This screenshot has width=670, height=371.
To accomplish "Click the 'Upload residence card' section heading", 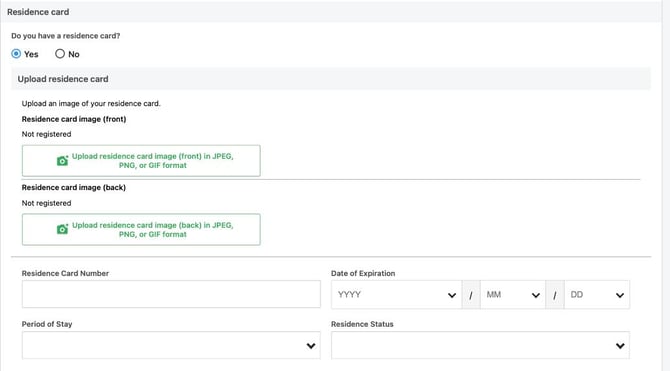I will [x=63, y=79].
